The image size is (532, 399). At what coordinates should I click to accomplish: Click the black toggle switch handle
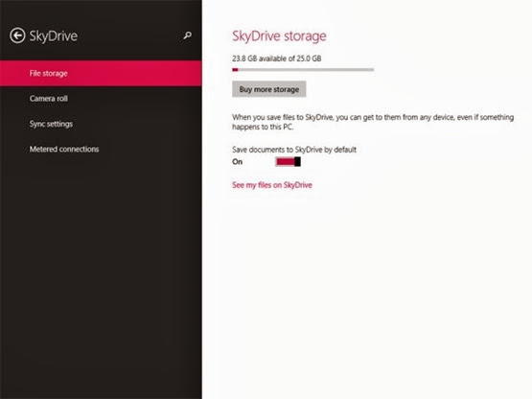(297, 162)
